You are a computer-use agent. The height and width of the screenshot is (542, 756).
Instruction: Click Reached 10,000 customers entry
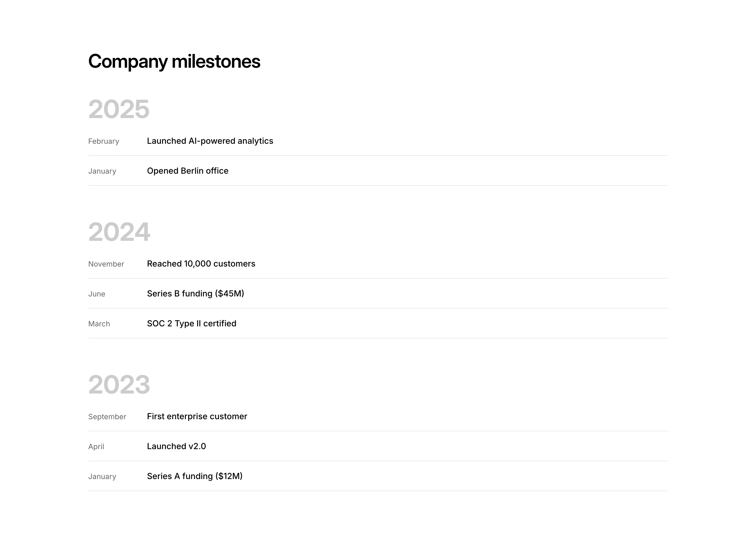tap(201, 264)
